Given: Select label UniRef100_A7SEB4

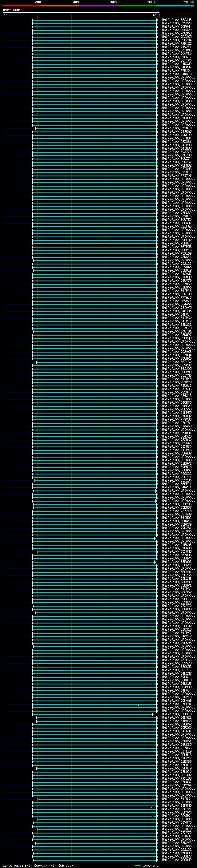Looking at the screenshot, I should [x=177, y=704].
